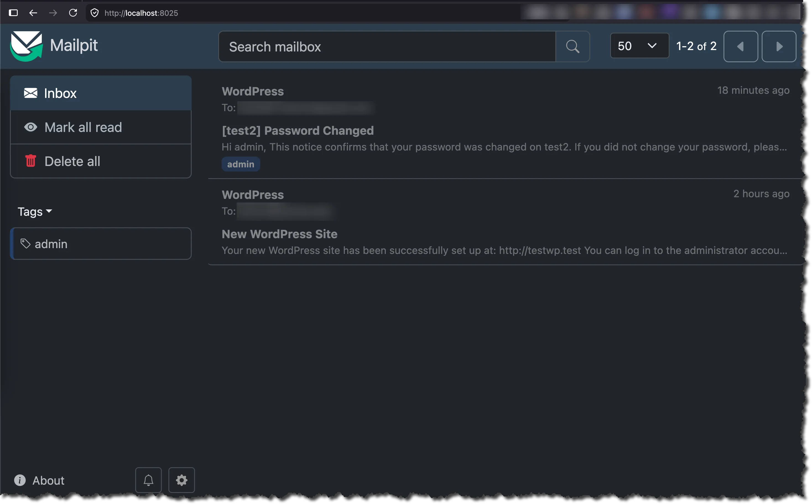This screenshot has width=812, height=504.
Task: Click WordPress sender on New WordPress Site email
Action: 253,195
